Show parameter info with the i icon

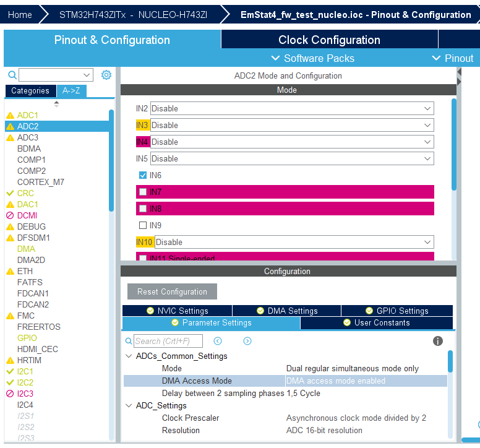438,341
